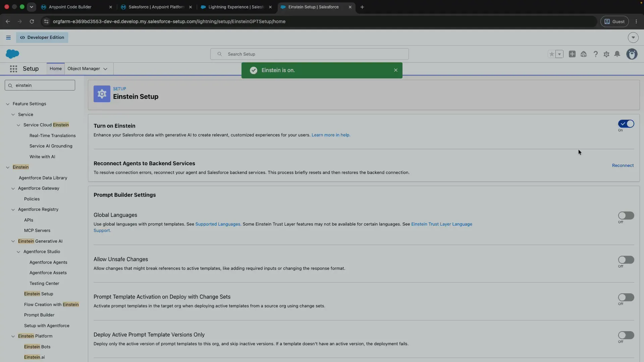Open Einstein Bots in the tree
This screenshot has width=644, height=362.
tap(37, 347)
